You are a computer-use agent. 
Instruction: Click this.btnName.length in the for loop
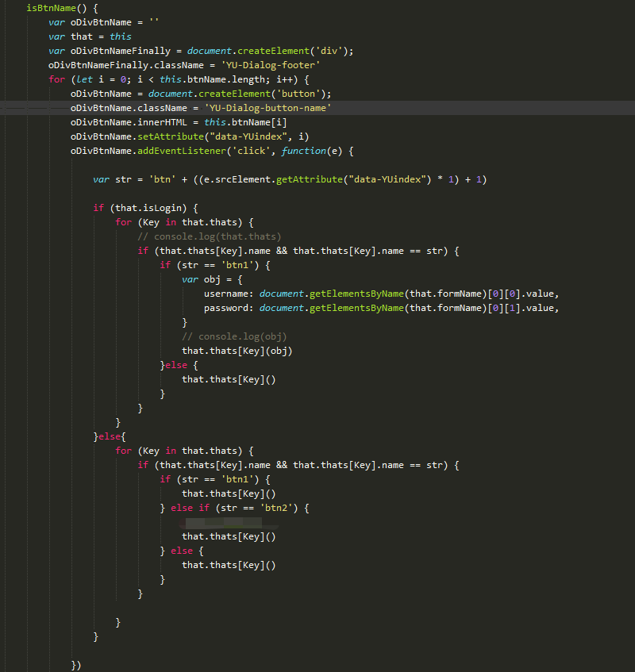212,79
